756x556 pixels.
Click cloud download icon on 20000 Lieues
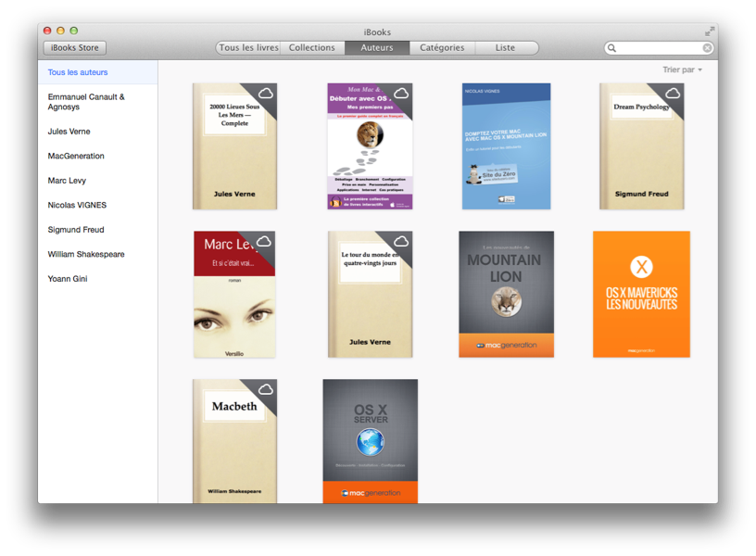pyautogui.click(x=266, y=93)
